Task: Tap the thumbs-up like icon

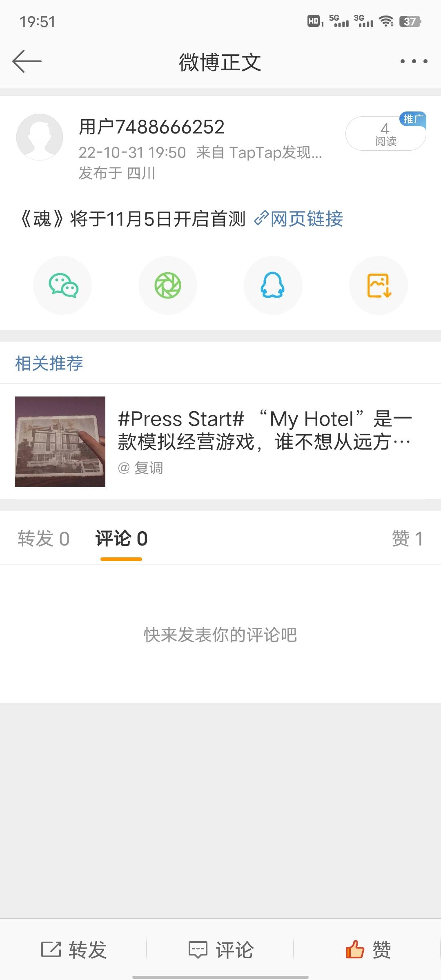Action: coord(354,949)
